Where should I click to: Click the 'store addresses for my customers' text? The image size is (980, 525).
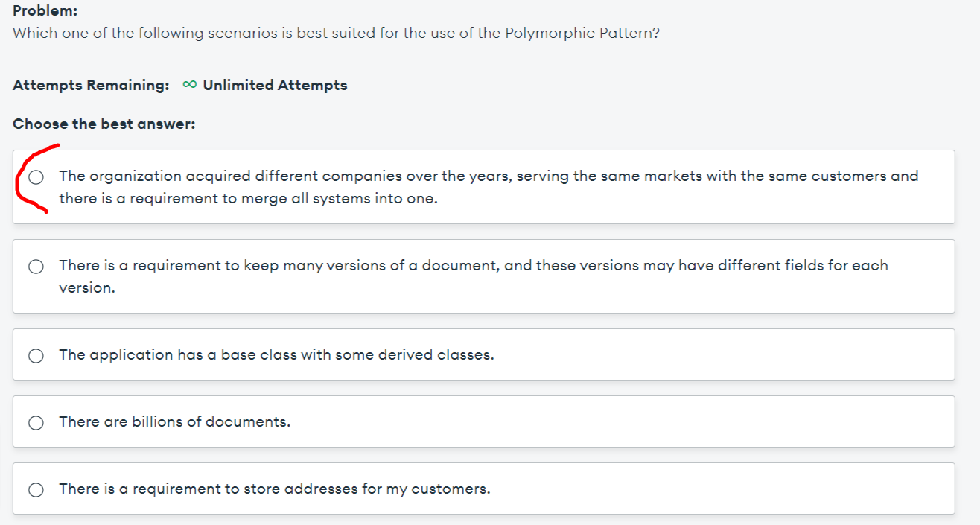274,489
